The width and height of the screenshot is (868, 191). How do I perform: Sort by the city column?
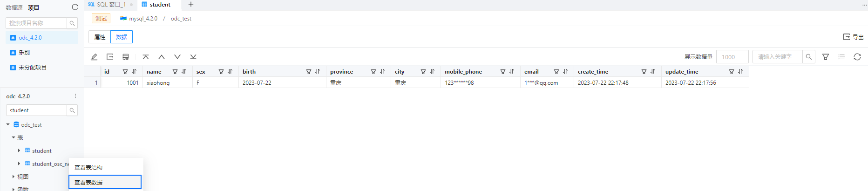pos(432,72)
